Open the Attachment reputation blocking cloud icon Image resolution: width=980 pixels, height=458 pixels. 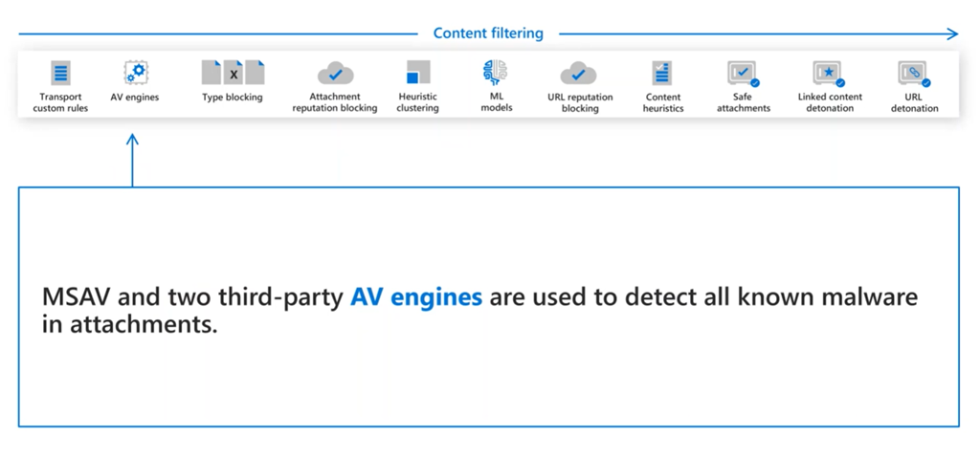tap(334, 73)
